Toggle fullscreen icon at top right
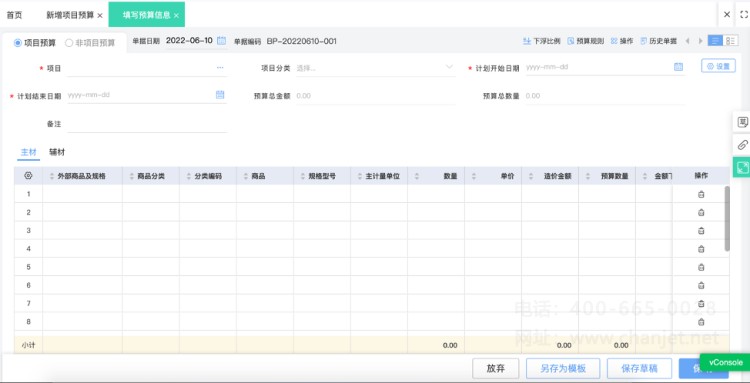 [744, 15]
